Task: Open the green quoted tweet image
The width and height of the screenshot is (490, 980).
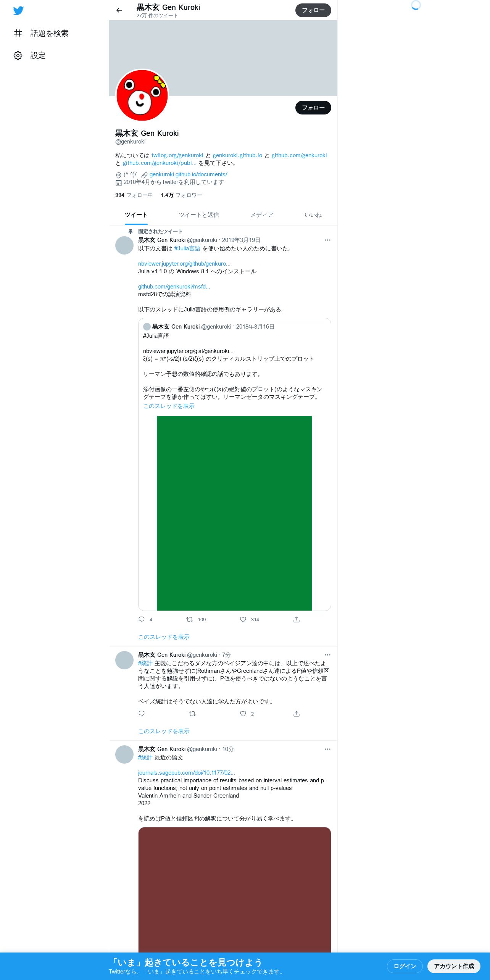Action: pyautogui.click(x=234, y=513)
